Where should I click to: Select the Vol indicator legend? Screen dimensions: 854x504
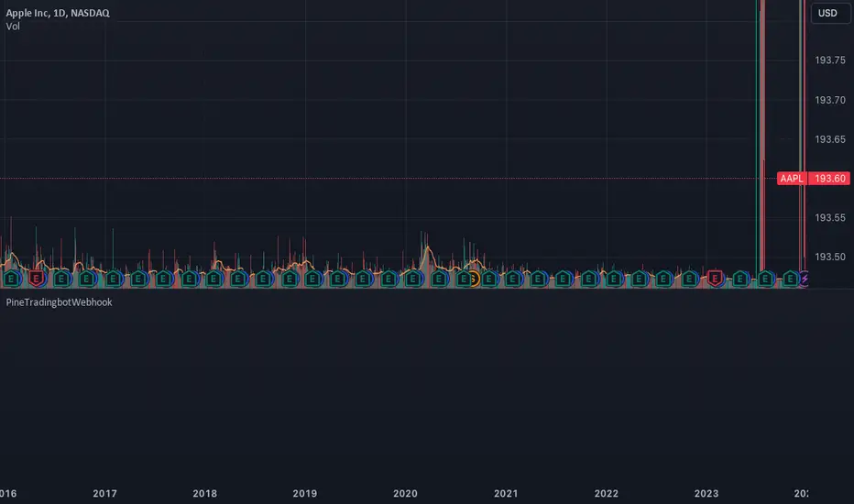(13, 27)
